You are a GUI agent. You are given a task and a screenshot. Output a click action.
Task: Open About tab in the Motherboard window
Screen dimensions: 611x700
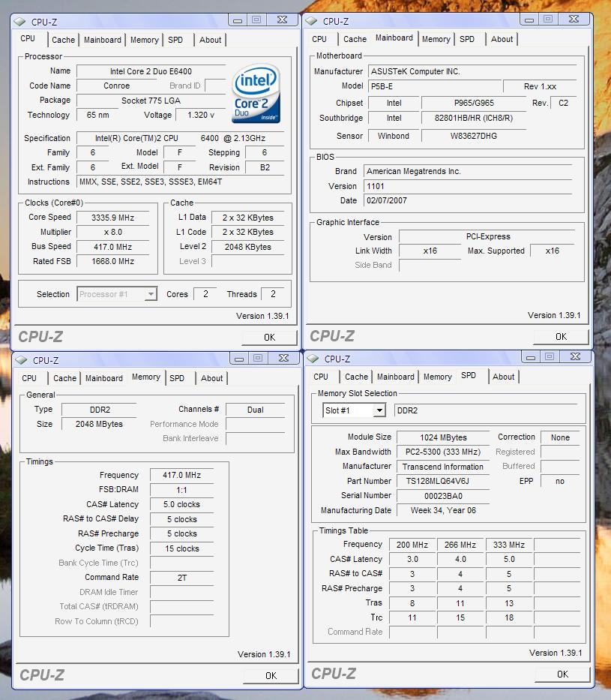(x=502, y=39)
